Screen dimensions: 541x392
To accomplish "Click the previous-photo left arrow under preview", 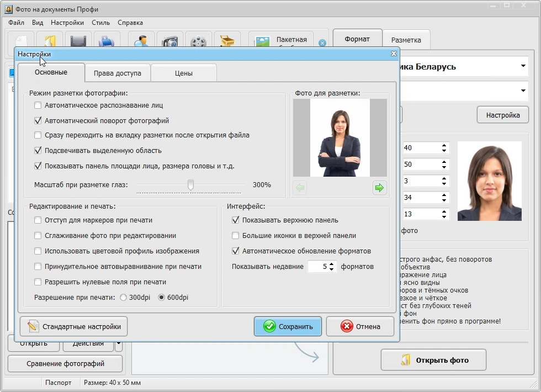I will tap(300, 188).
